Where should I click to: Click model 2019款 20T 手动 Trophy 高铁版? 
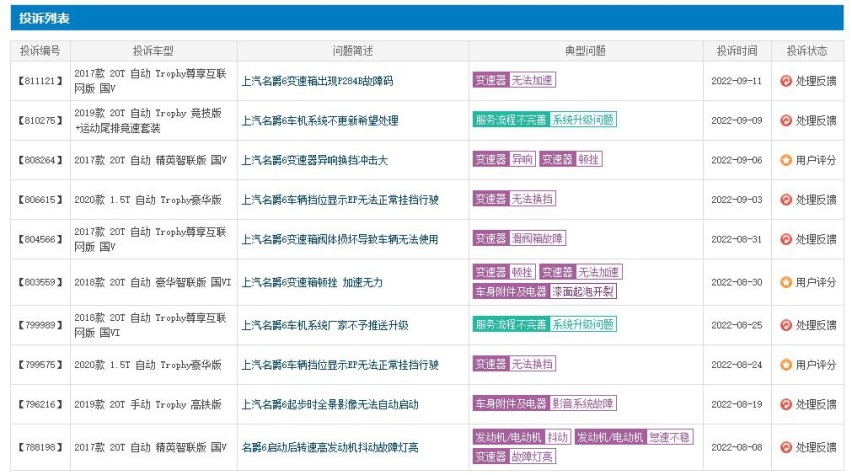(x=148, y=404)
